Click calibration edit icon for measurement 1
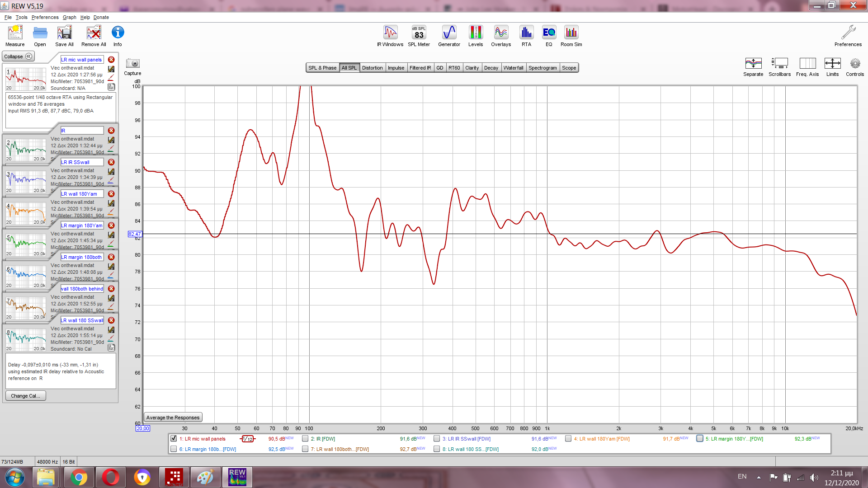 click(111, 69)
